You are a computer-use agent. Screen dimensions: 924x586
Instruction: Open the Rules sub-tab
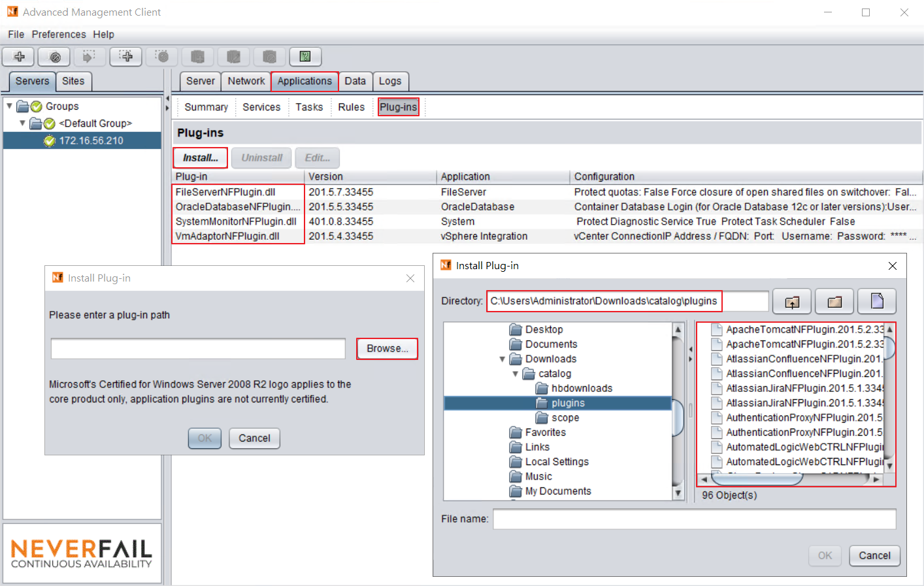352,107
